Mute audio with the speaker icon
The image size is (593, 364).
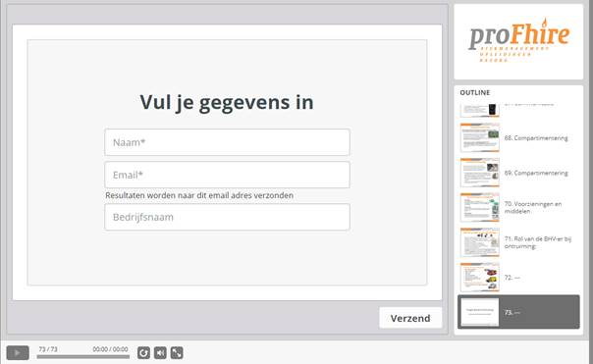[x=160, y=352]
